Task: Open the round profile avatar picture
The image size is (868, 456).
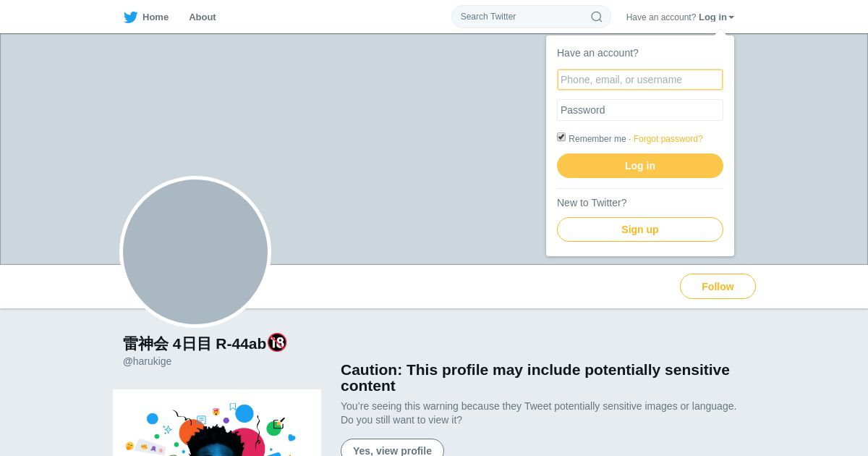Action: (x=195, y=252)
